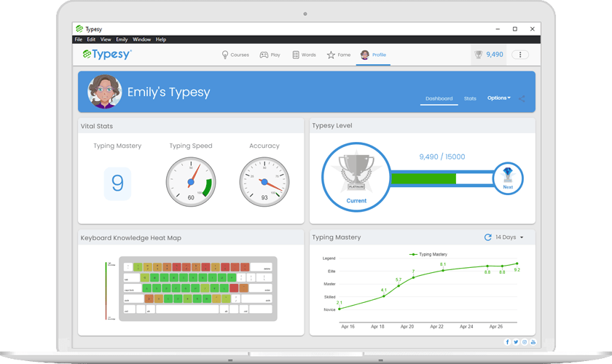Click the 8.1 data point on chart
This screenshot has width=612, height=364.
click(443, 270)
